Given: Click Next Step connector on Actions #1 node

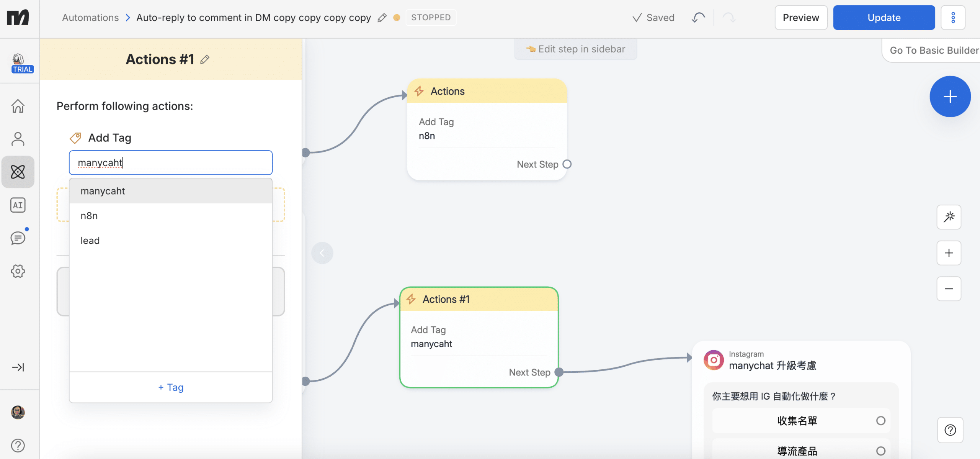Looking at the screenshot, I should pyautogui.click(x=559, y=372).
